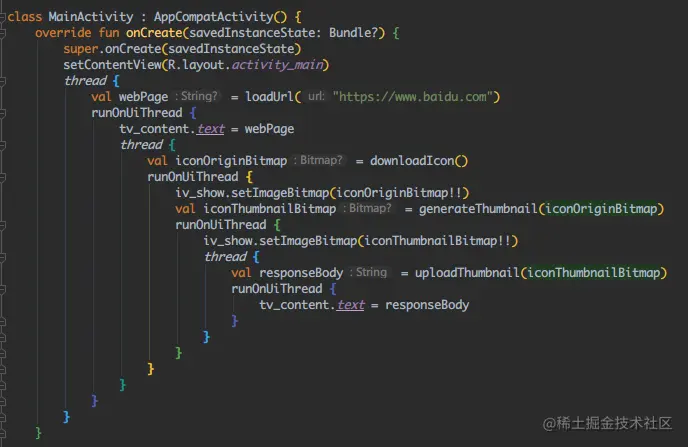This screenshot has height=447, width=688.
Task: Click 'generateThumbnail' function call
Action: 478,209
